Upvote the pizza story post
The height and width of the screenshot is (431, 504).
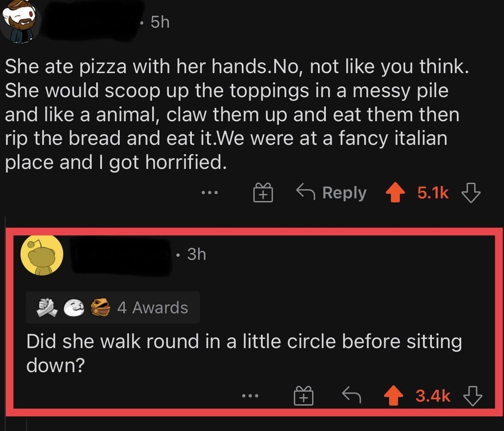[x=395, y=192]
